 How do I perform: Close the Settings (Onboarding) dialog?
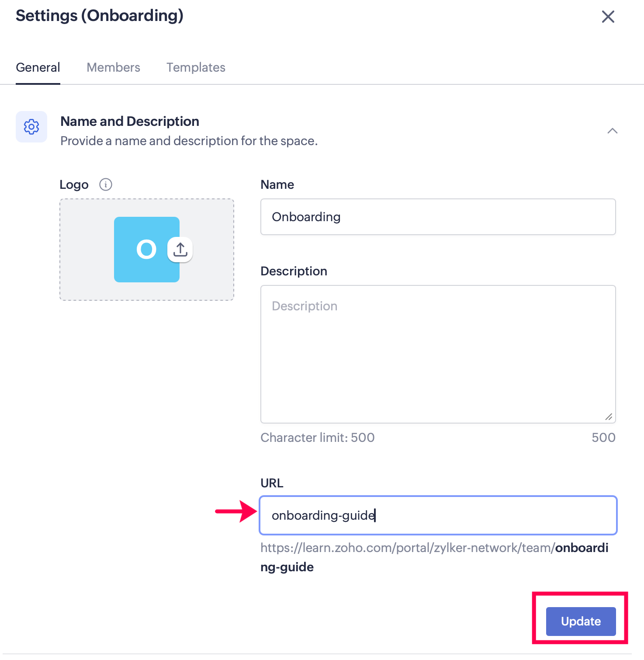tap(608, 17)
